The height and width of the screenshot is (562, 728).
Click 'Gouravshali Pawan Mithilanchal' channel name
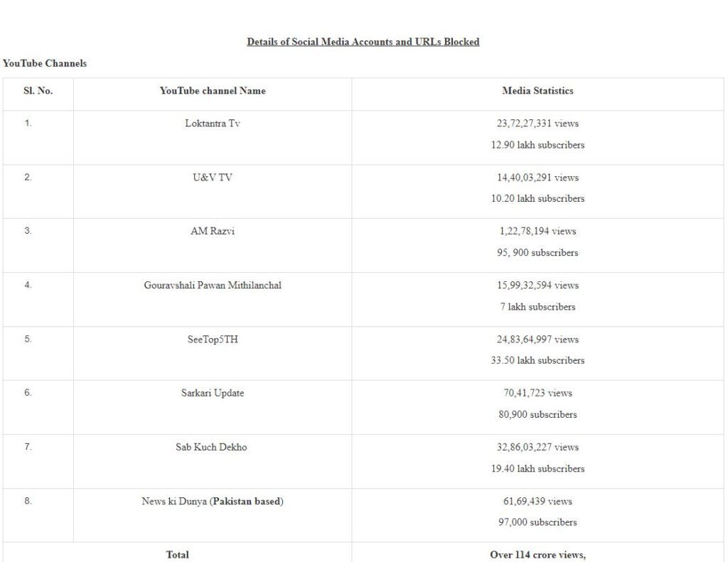pyautogui.click(x=213, y=285)
